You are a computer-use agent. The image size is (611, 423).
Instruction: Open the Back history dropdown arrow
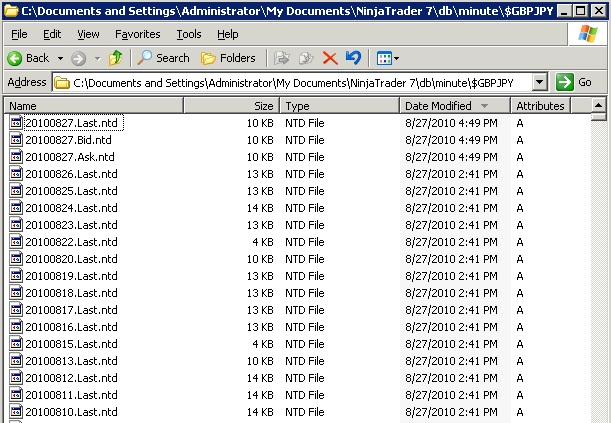point(60,59)
